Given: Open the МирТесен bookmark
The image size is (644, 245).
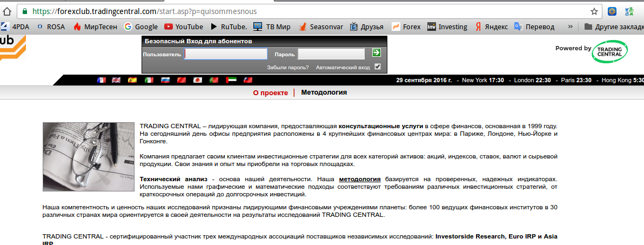Looking at the screenshot, I should pos(95,27).
